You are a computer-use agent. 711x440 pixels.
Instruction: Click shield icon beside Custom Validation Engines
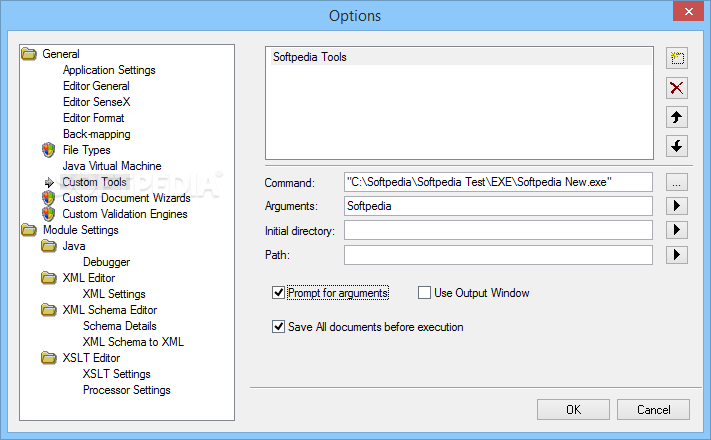click(x=49, y=214)
